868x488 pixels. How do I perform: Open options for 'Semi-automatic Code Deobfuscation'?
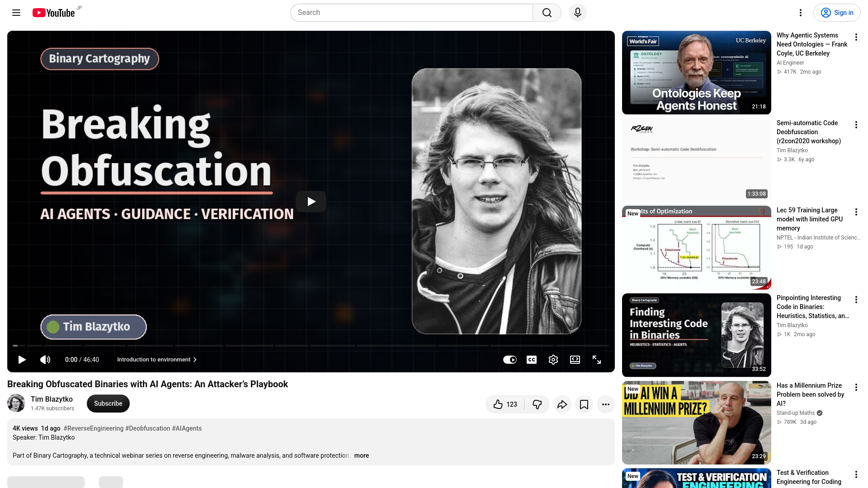[856, 125]
